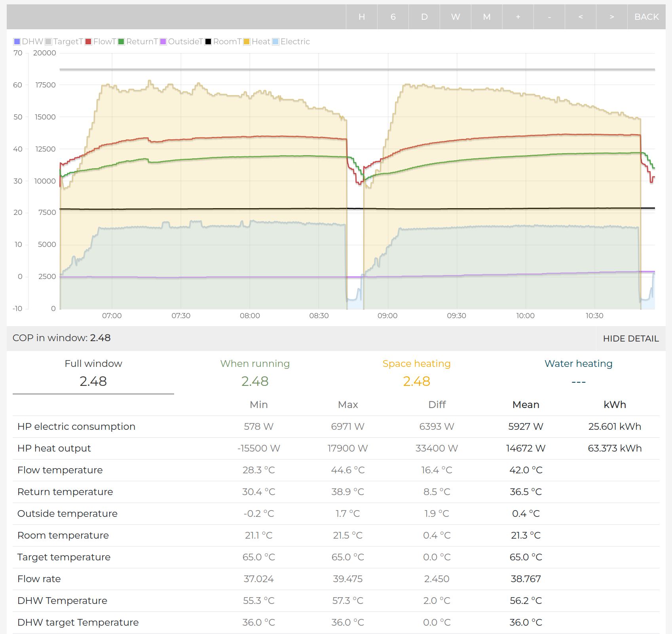
Task: Toggle the DHW series in legend
Action: click(x=28, y=42)
